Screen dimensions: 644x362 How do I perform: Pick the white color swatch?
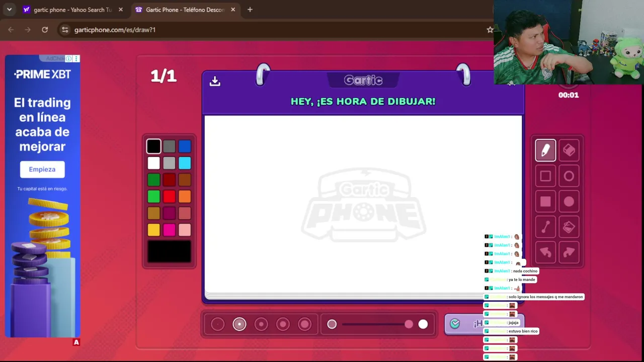(x=154, y=163)
